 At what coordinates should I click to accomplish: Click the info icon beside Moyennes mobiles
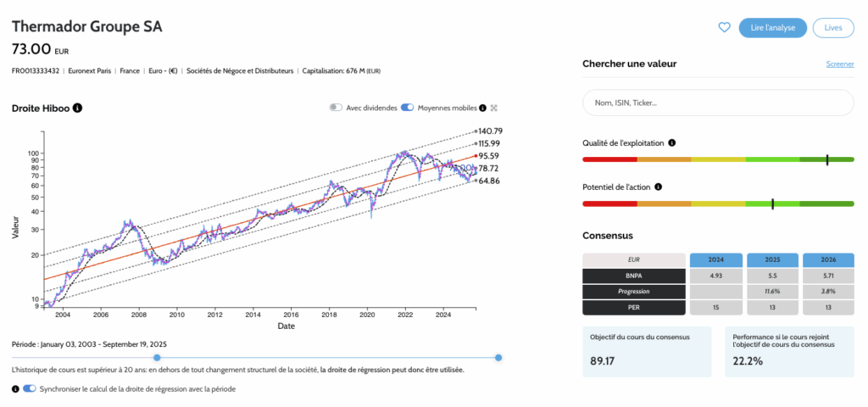pos(483,109)
